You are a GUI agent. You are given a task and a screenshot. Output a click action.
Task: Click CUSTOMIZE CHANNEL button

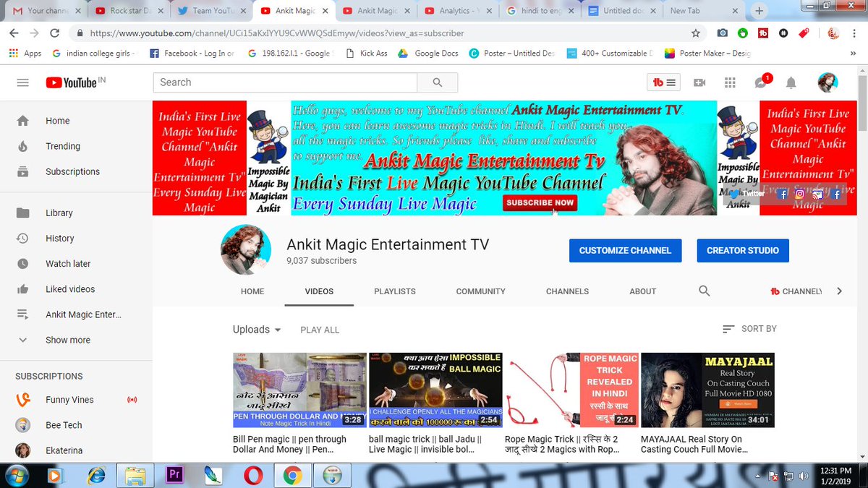point(625,250)
